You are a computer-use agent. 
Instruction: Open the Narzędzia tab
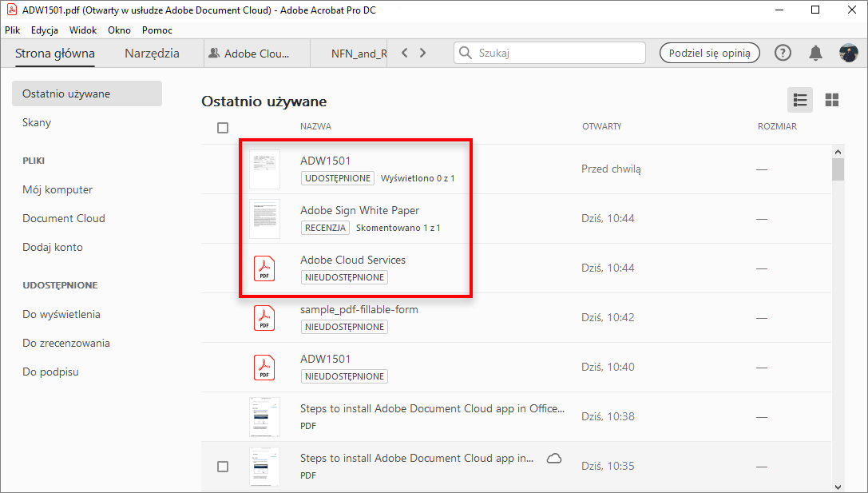[x=152, y=54]
